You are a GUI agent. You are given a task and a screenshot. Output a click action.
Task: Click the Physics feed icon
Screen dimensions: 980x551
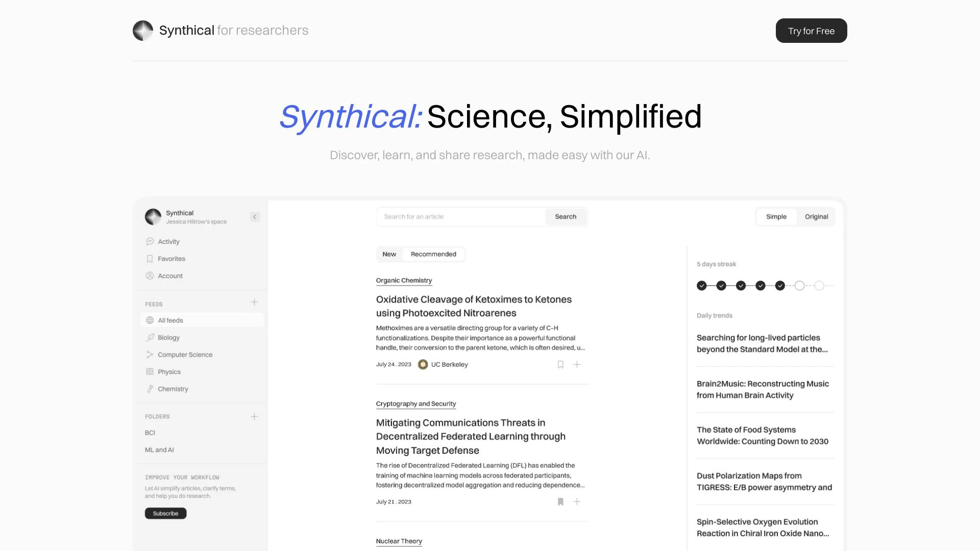coord(149,371)
